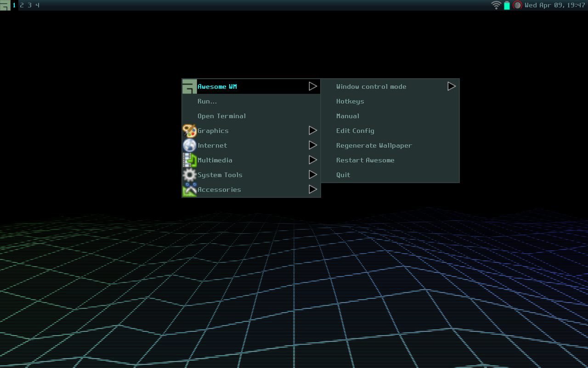
Task: Click the System Tools gear icon
Action: click(x=190, y=175)
